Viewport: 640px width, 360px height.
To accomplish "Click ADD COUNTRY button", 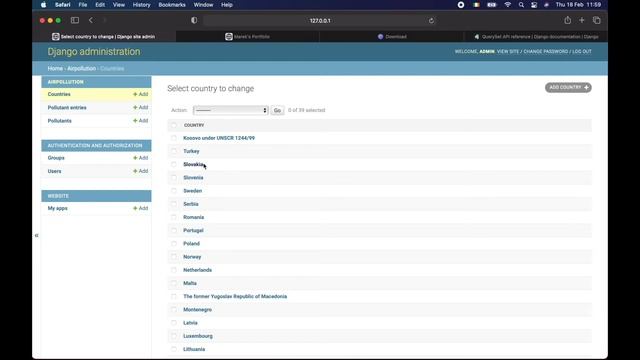I will click(568, 87).
